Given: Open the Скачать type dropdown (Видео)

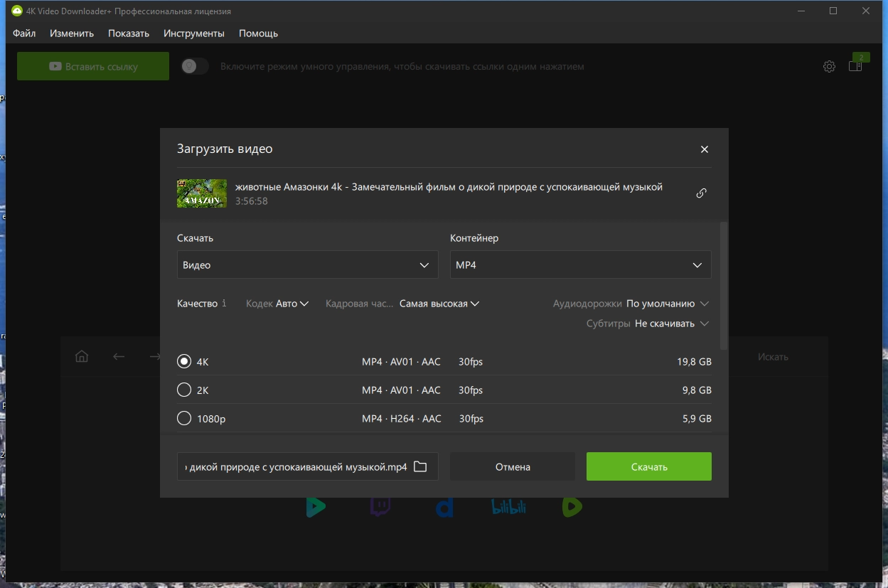Looking at the screenshot, I should coord(308,264).
